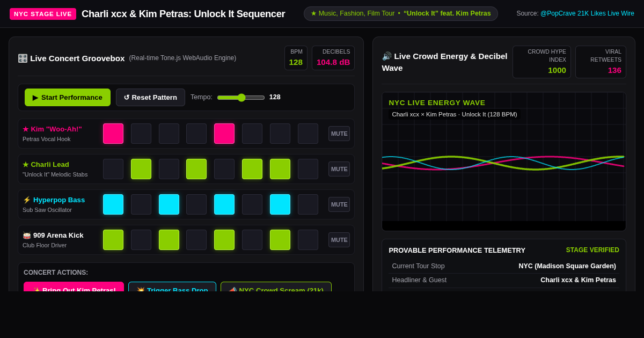Reset the sequencer pattern

[150, 97]
